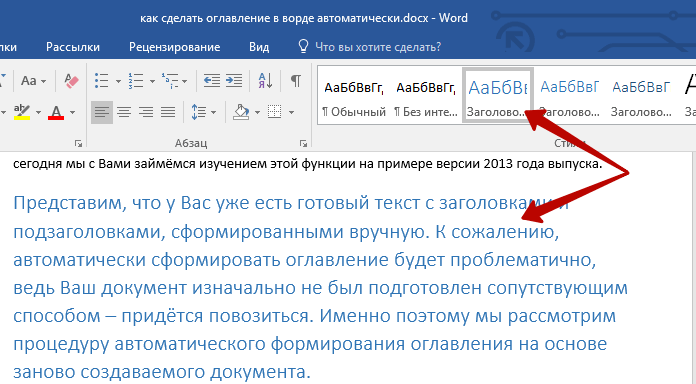Click the Increase Indent icon
The height and width of the screenshot is (384, 696).
(234, 81)
